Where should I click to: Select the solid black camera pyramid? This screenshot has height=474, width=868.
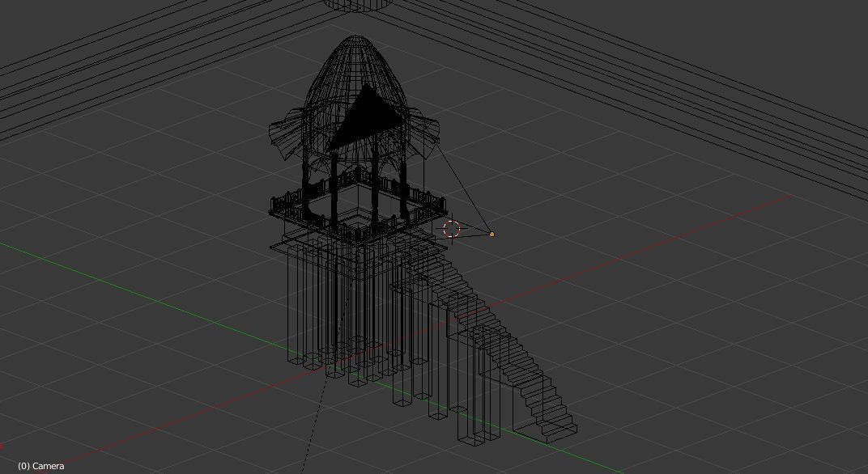tap(368, 117)
